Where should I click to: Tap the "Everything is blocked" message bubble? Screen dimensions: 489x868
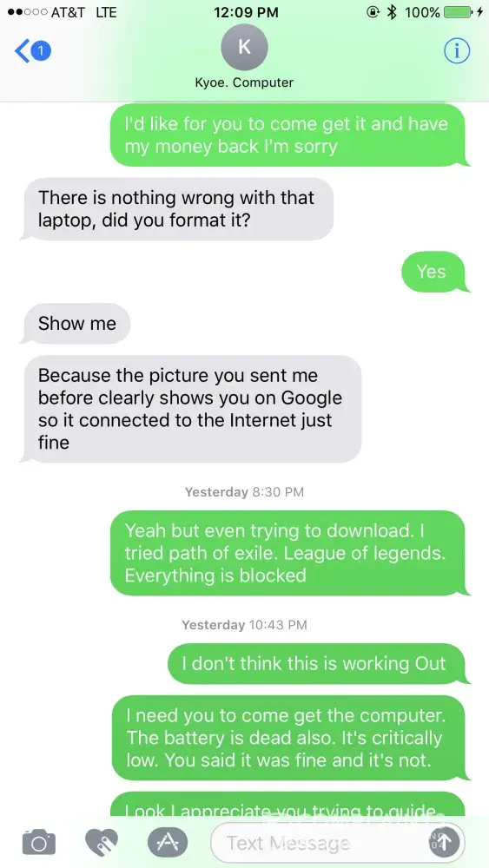coord(290,553)
